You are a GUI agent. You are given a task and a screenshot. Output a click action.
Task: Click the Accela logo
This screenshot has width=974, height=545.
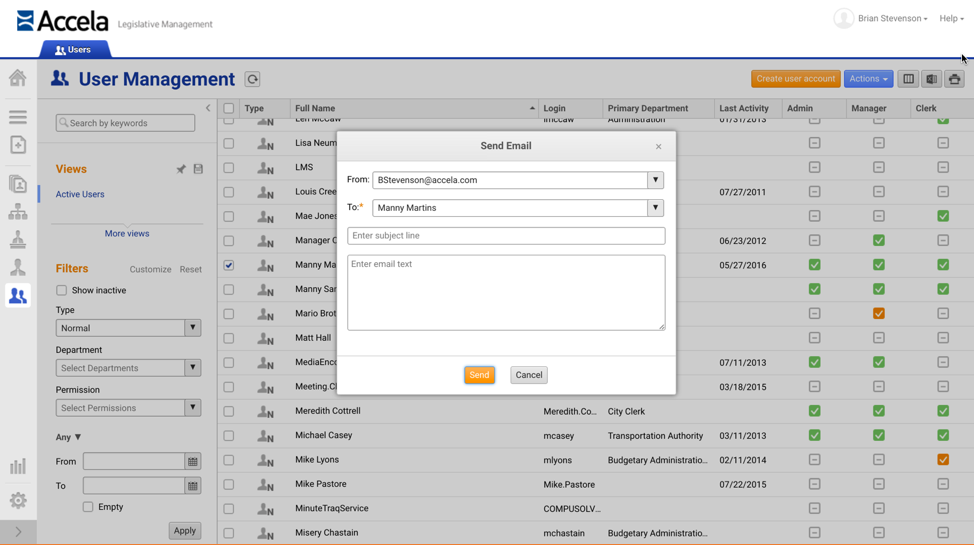(x=62, y=21)
